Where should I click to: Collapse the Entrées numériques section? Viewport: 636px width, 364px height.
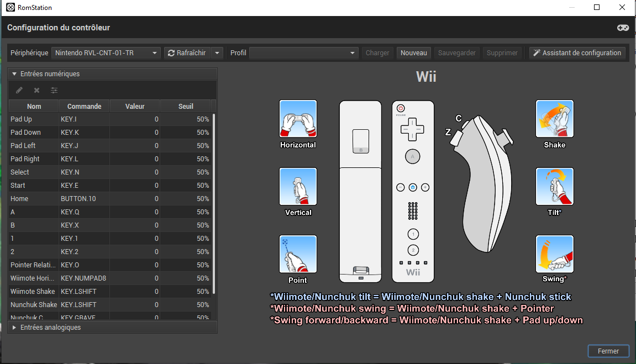112,74
